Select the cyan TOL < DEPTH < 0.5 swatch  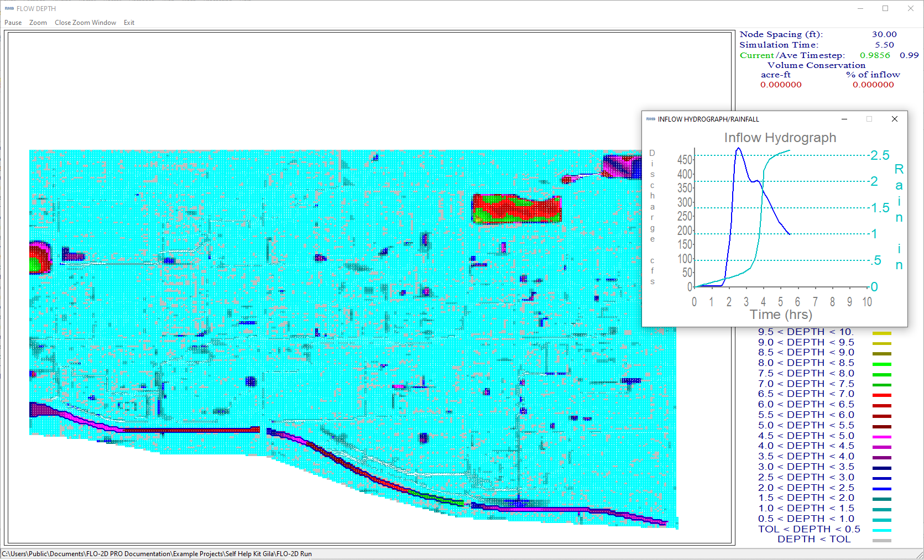(881, 530)
